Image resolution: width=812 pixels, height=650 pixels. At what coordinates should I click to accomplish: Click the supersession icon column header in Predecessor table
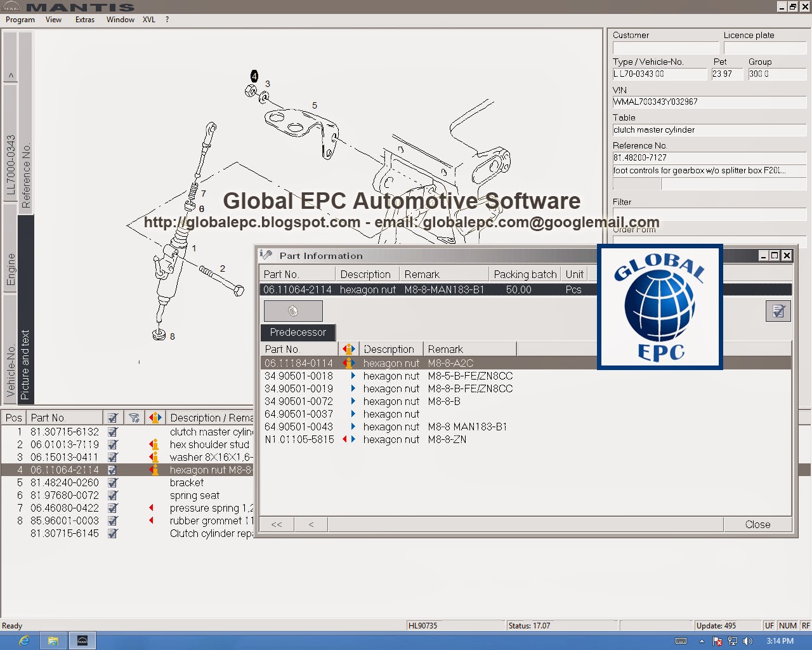(x=348, y=349)
